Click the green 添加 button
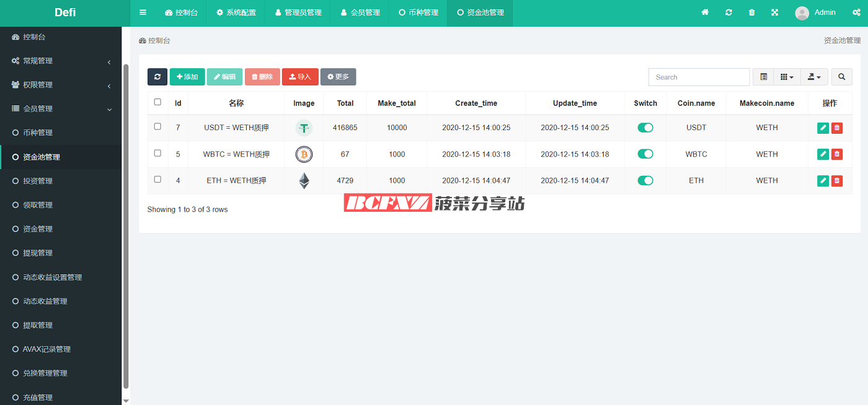 point(187,77)
